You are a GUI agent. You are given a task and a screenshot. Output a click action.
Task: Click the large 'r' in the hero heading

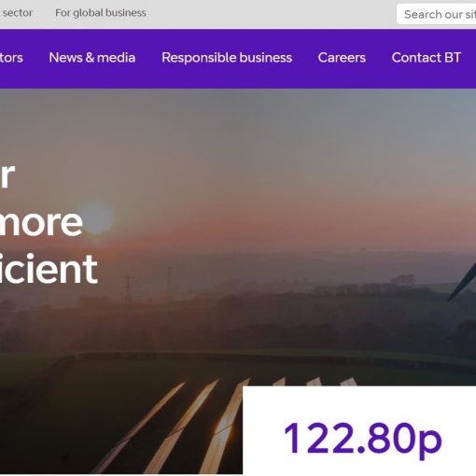coord(7,175)
